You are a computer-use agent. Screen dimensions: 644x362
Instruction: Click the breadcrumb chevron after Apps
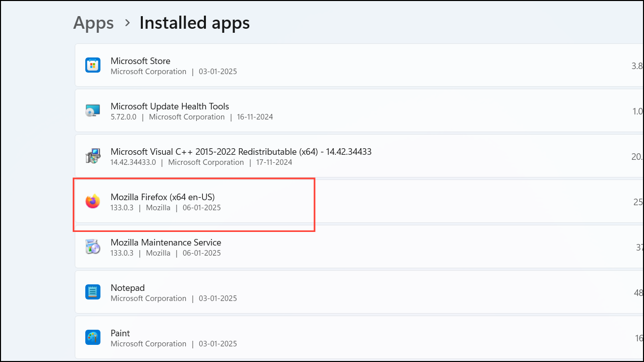tap(127, 23)
